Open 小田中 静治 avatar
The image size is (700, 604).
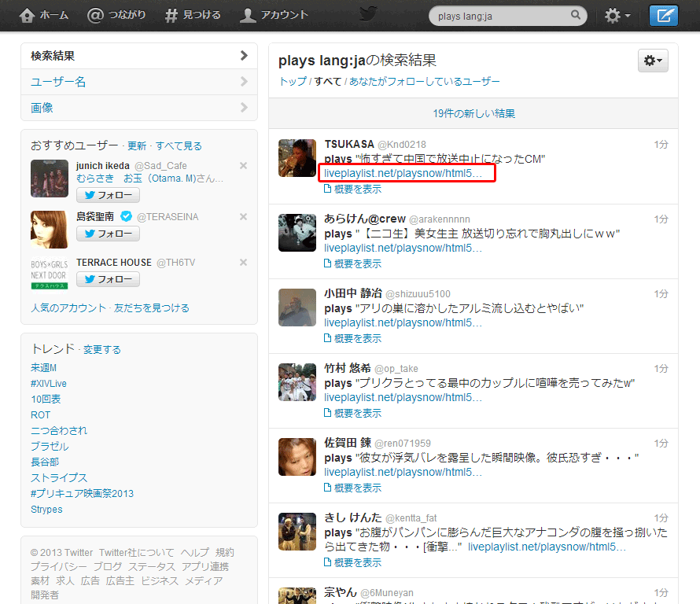click(297, 308)
